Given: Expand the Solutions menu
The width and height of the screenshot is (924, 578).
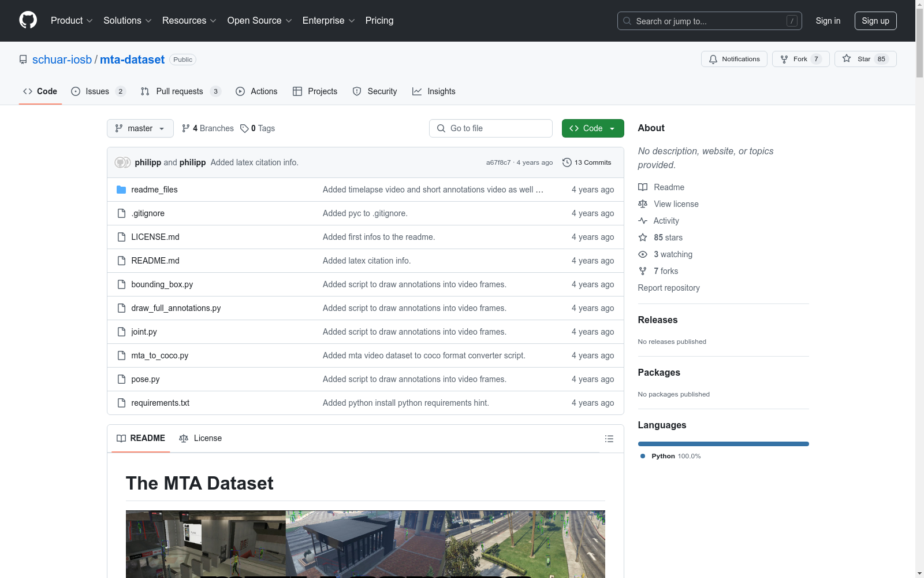Looking at the screenshot, I should pos(128,20).
